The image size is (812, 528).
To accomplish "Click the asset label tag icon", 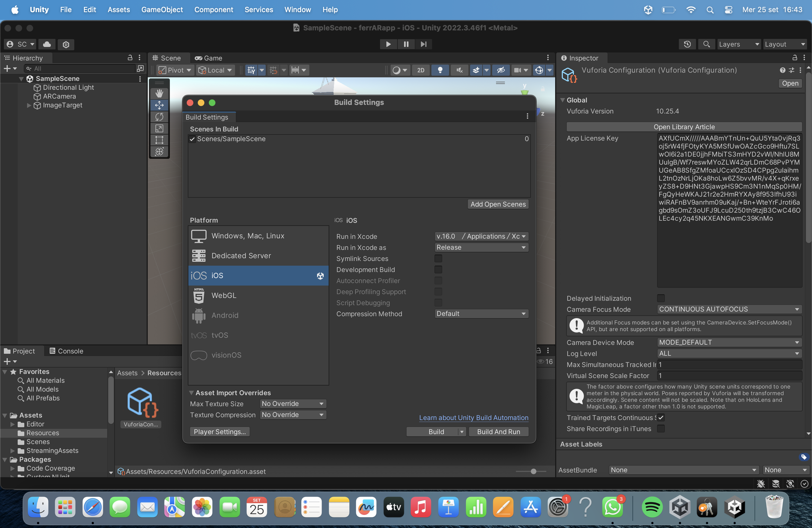I will click(804, 457).
